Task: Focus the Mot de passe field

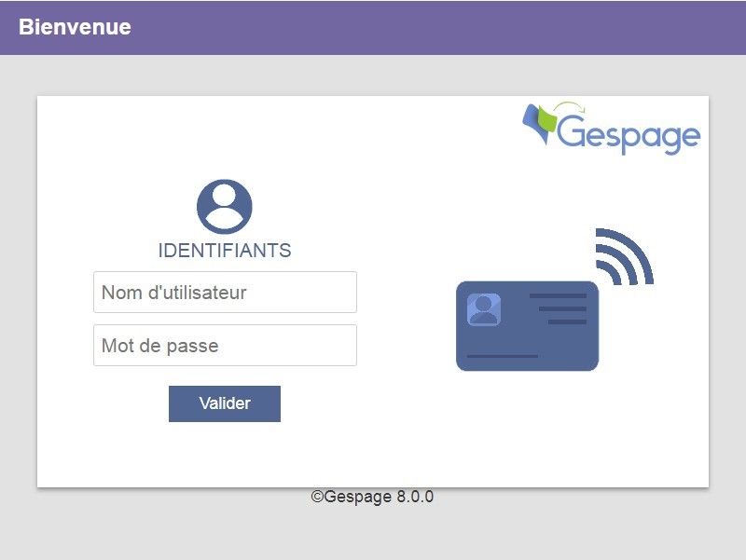Action: 225,346
